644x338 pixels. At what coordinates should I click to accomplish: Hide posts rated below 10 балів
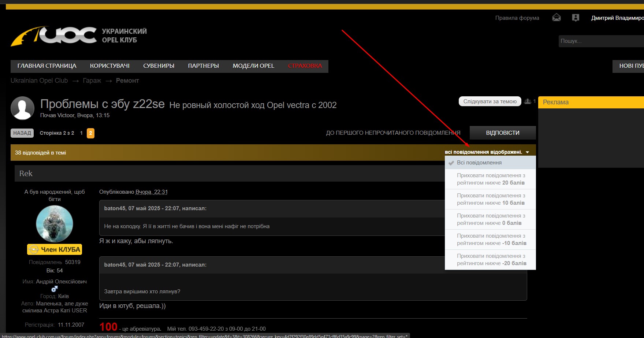(x=490, y=199)
